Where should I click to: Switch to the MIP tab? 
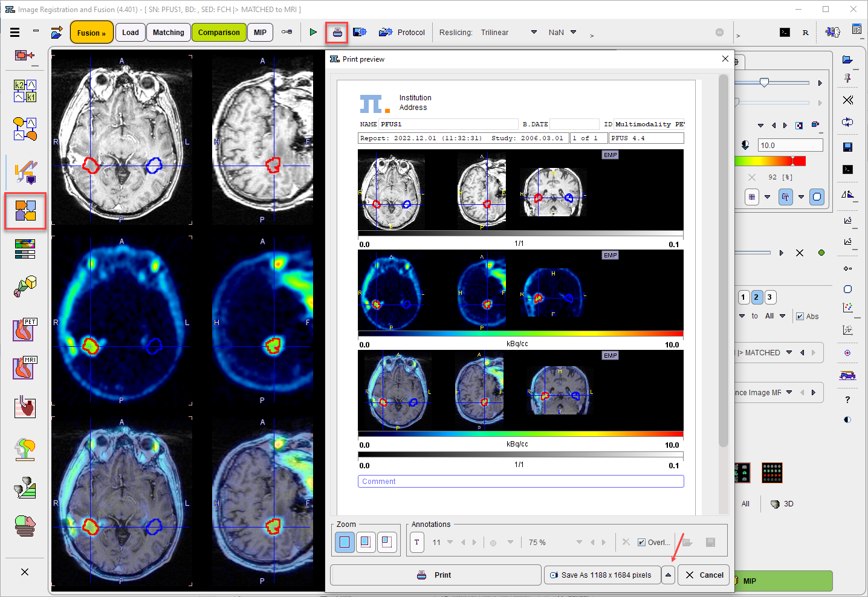click(260, 33)
